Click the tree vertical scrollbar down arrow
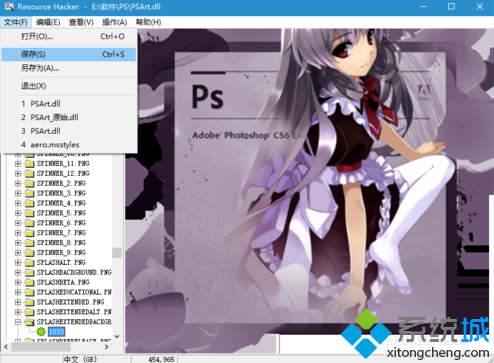Screen dimensions: 494x363 (117, 336)
